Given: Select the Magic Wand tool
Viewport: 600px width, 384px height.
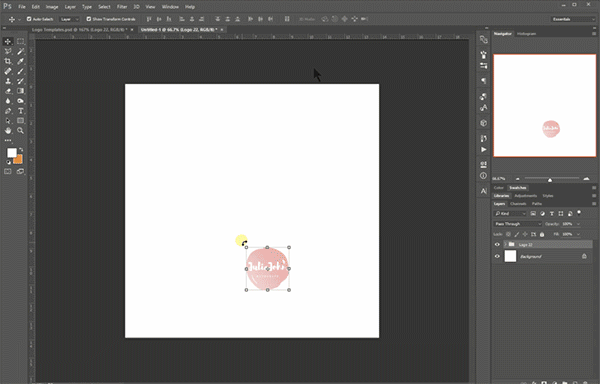Looking at the screenshot, I should (20, 51).
